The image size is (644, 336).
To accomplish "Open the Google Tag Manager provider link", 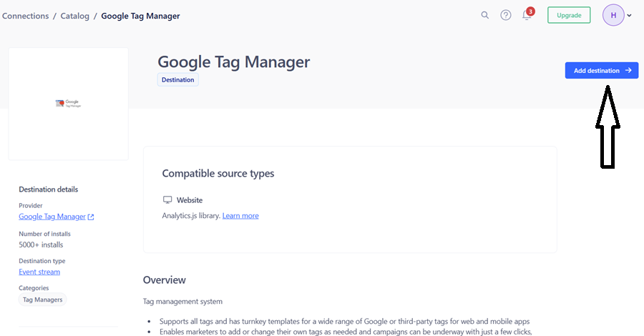I will 52,217.
